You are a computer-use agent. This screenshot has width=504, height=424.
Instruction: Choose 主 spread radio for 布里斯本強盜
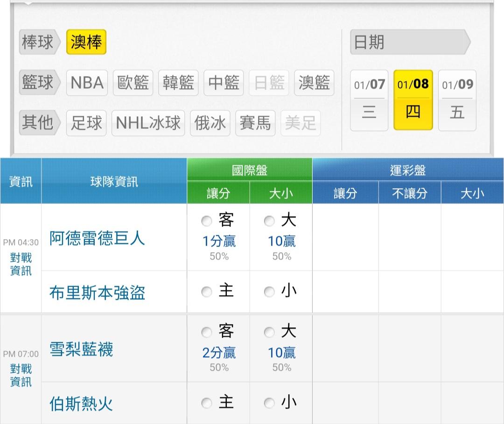(207, 292)
